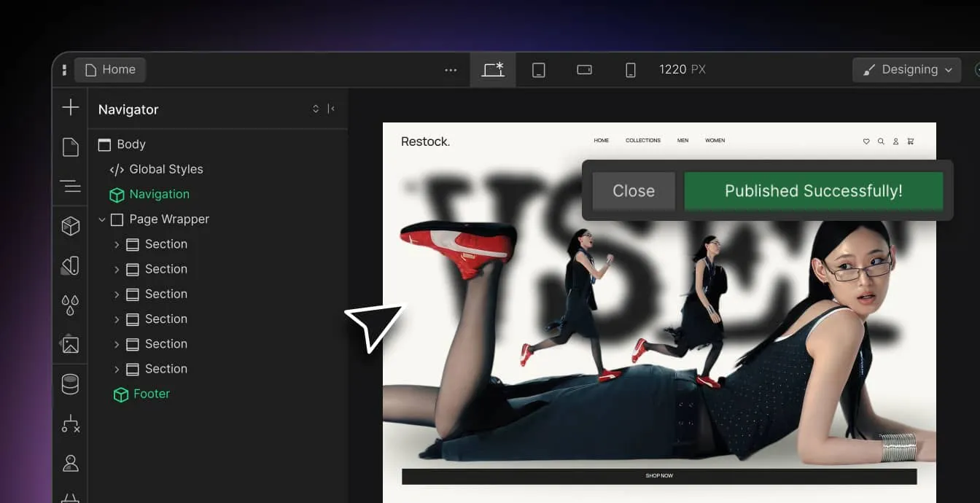Image resolution: width=980 pixels, height=503 pixels.
Task: Open the CMS database icon in sidebar
Action: pos(70,384)
